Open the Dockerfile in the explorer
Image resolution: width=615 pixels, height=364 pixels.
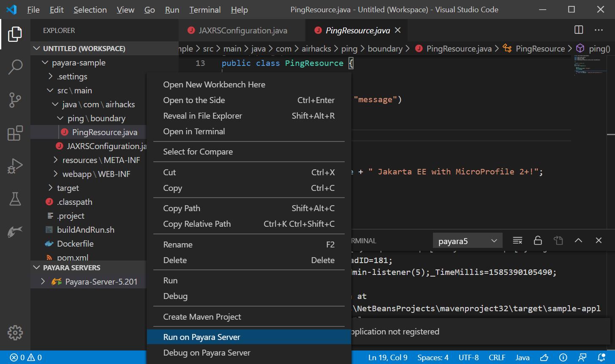coord(75,244)
